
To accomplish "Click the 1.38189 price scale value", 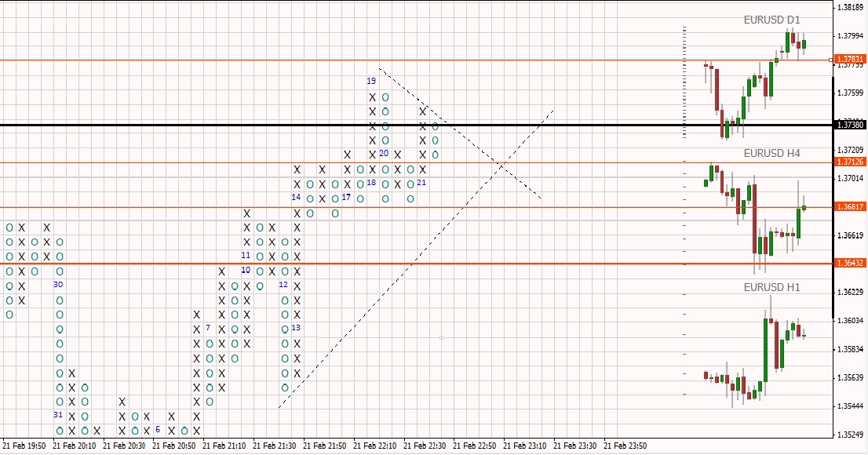I will (x=851, y=7).
